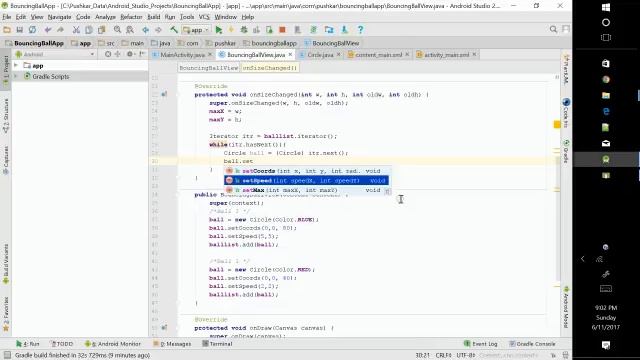Viewport: 640px width, 360px height.
Task: Expand the app tree node
Action: tap(16, 65)
